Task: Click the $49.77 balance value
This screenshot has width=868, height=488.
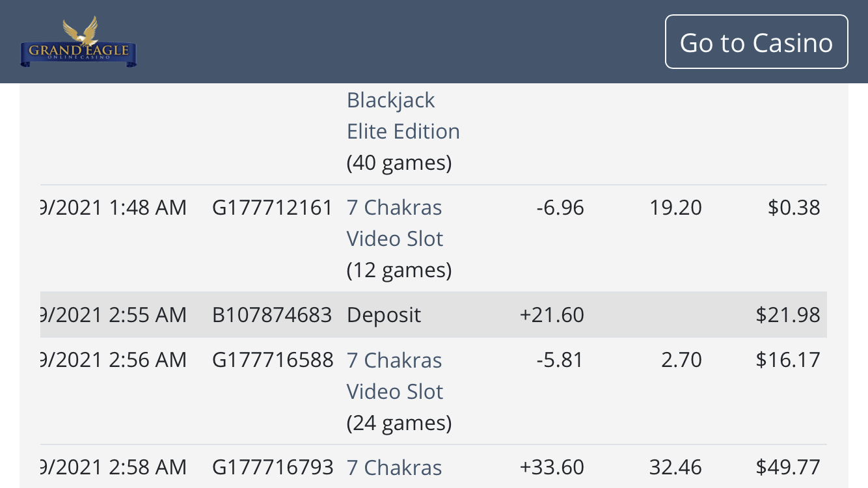Action: (x=787, y=467)
